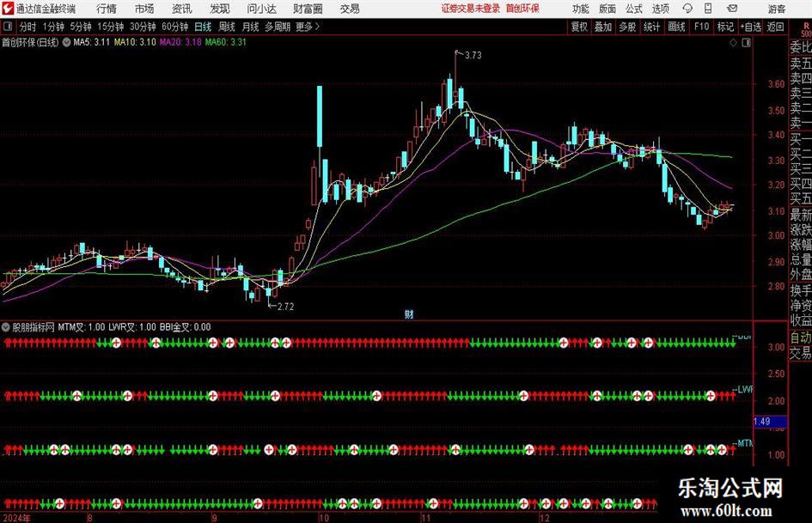Toggle the right info panel icon
Screen dimensions: 812x523
click(746, 43)
